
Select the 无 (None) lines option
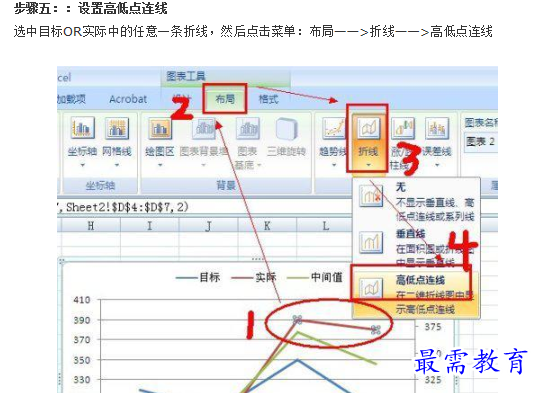pyautogui.click(x=416, y=202)
